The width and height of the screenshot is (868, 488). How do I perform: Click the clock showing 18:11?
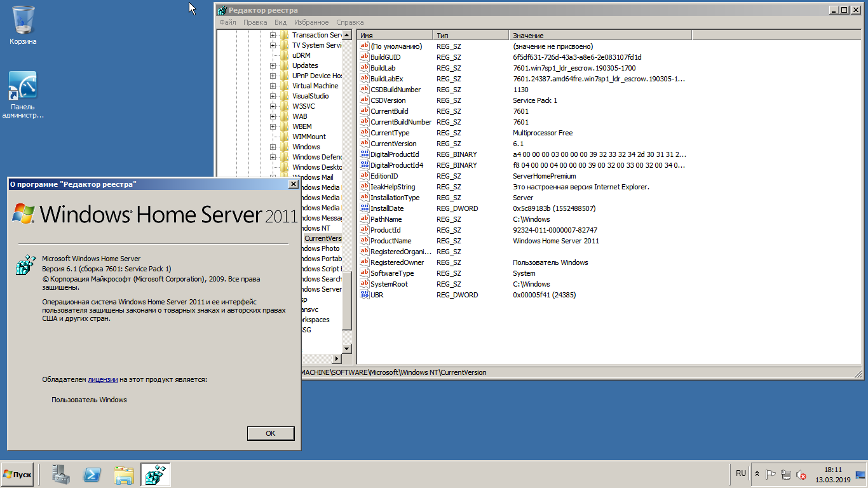coord(832,470)
